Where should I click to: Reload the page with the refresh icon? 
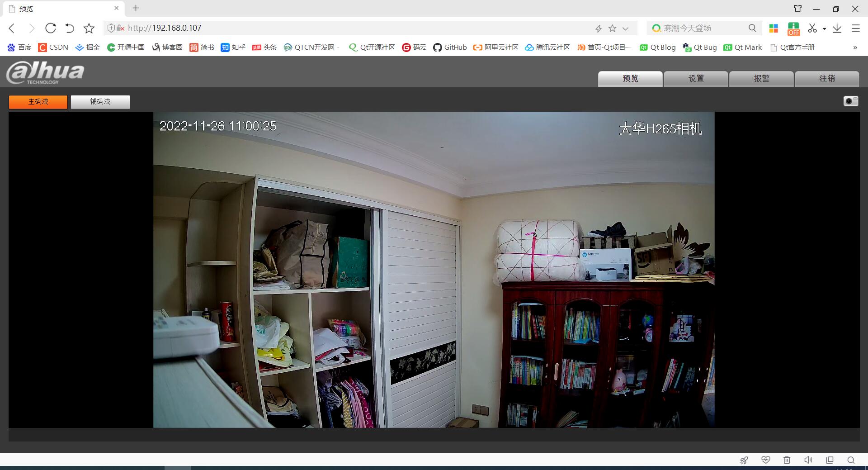(x=51, y=28)
